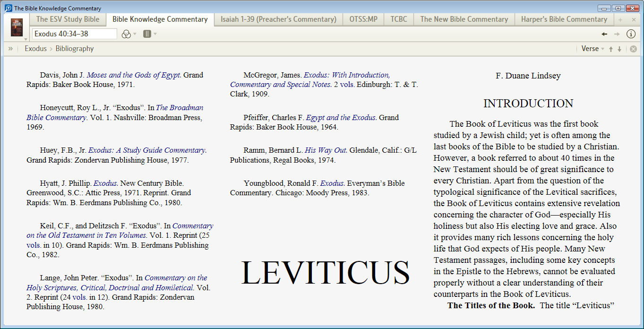
Task: Click the visual filters three-circles icon
Action: pos(126,34)
